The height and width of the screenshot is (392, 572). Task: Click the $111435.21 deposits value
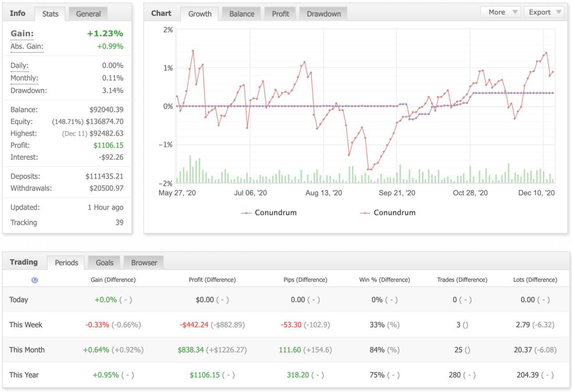pyautogui.click(x=105, y=176)
